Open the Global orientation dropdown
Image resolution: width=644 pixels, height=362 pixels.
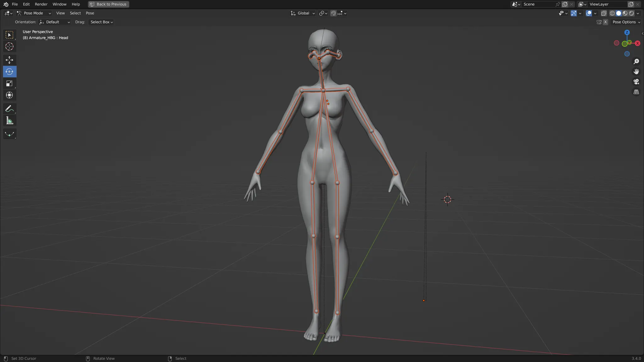click(303, 13)
